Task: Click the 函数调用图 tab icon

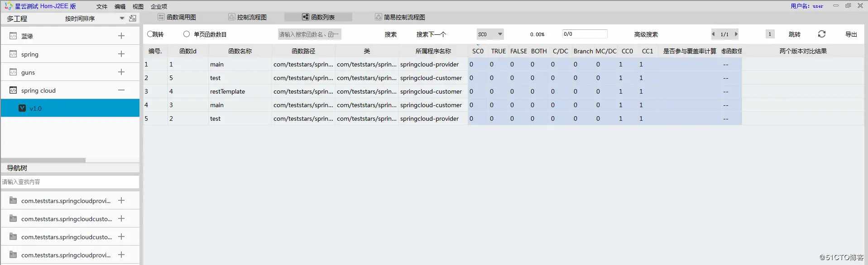Action: click(161, 17)
